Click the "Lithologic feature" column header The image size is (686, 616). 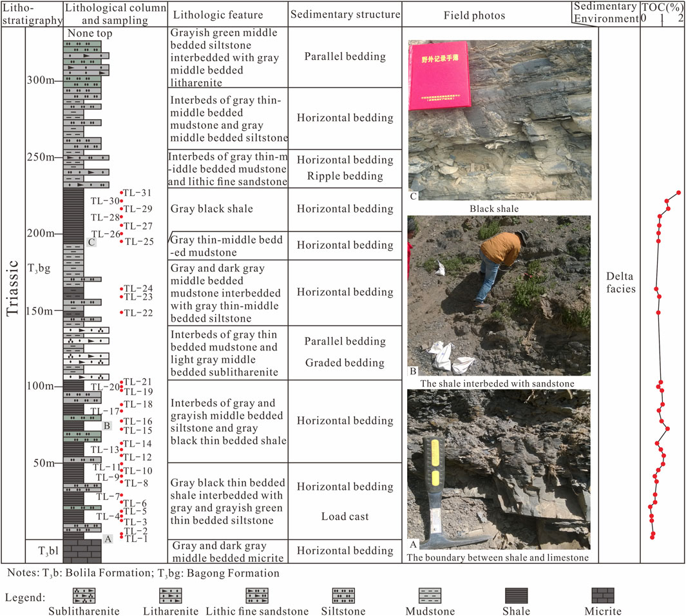tap(218, 15)
